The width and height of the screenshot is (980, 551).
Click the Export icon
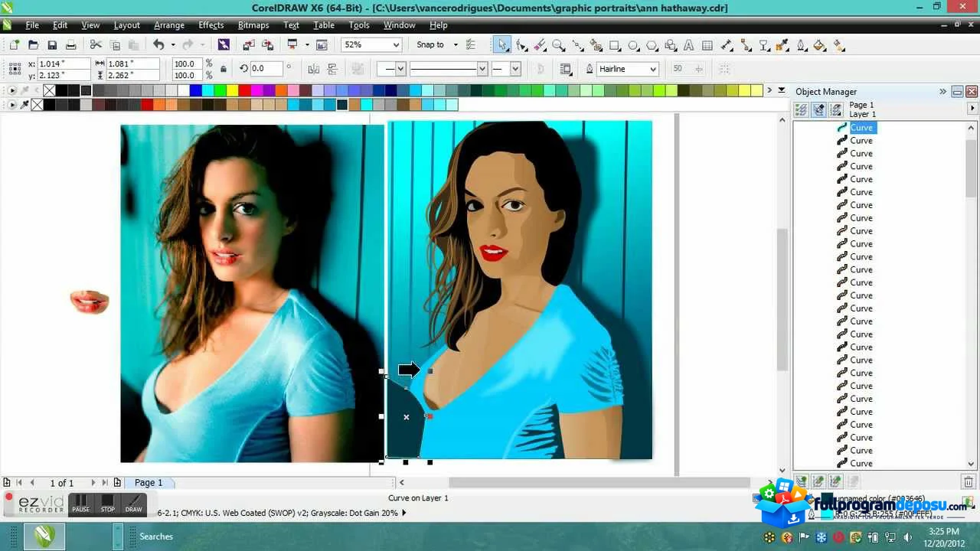268,45
